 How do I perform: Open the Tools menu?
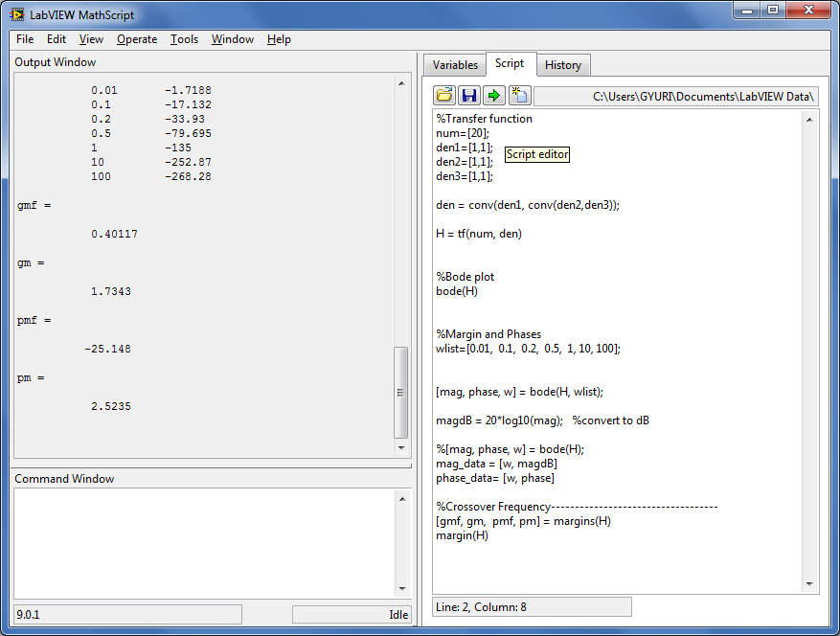point(184,39)
